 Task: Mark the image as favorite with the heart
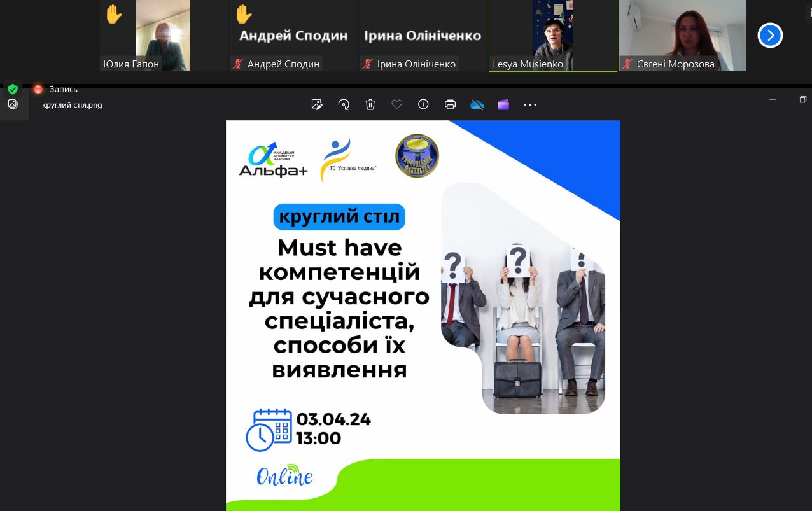click(x=397, y=104)
